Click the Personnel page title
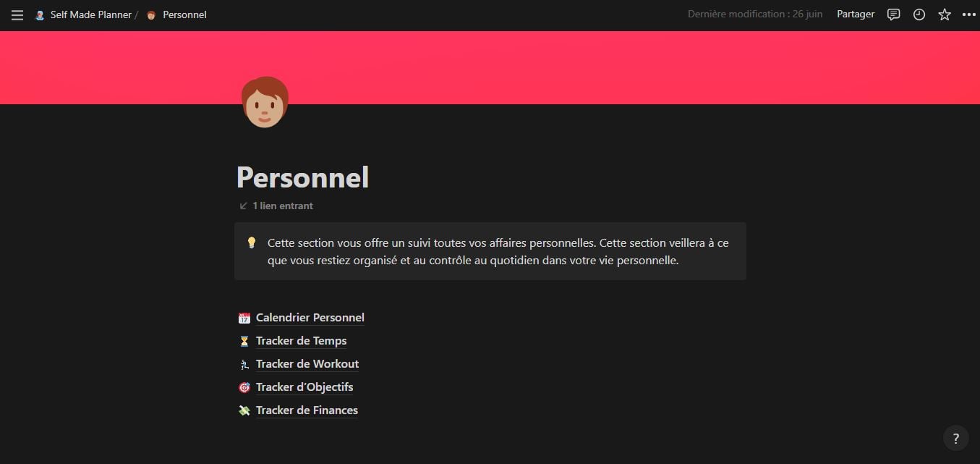980x464 pixels. tap(303, 177)
